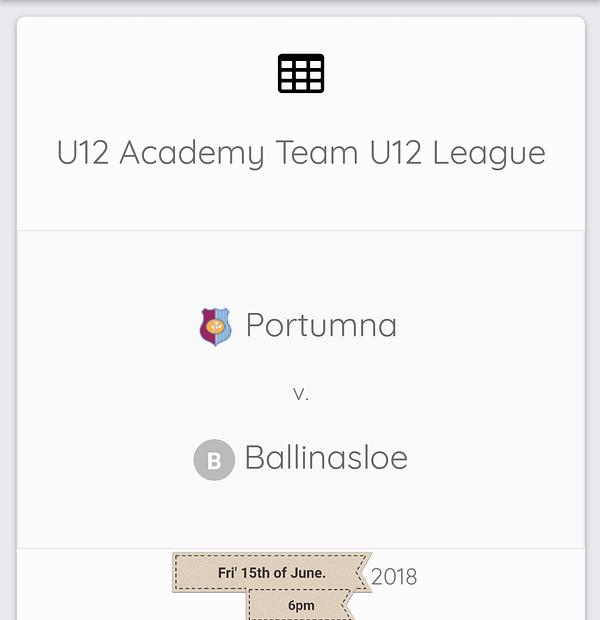
Task: Click the grey B avatar for Ballinasloe
Action: tap(214, 460)
